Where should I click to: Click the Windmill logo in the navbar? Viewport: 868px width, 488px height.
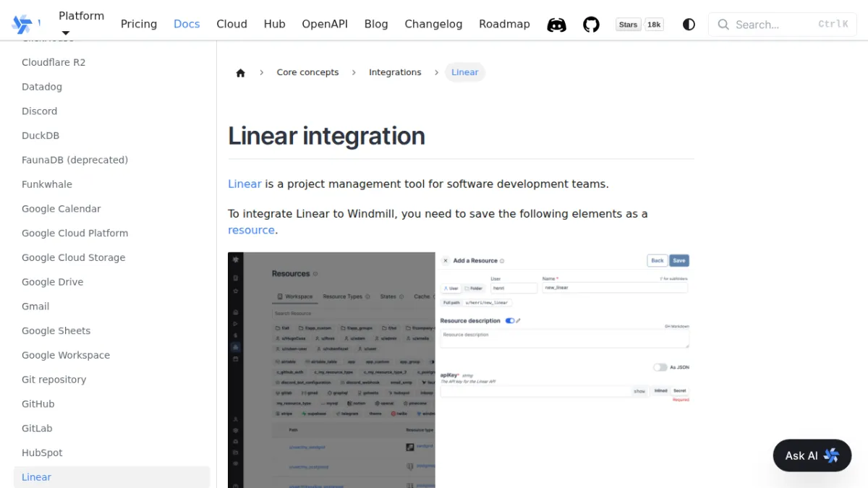point(22,24)
